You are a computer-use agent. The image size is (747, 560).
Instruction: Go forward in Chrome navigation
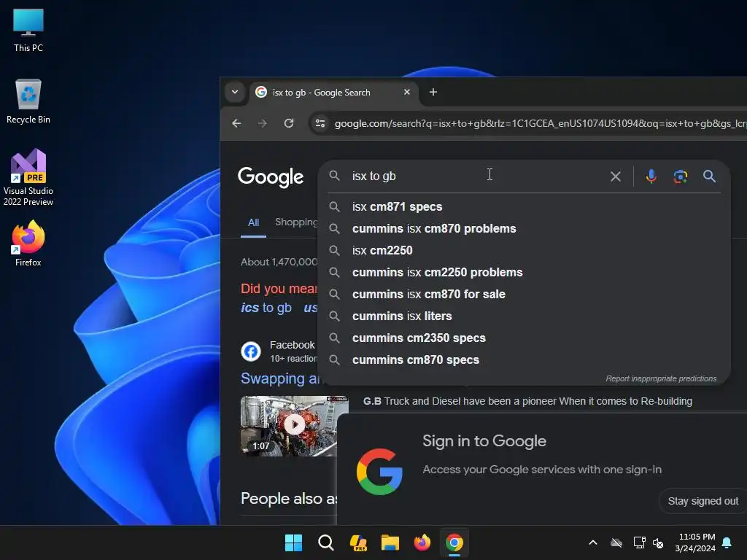263,123
